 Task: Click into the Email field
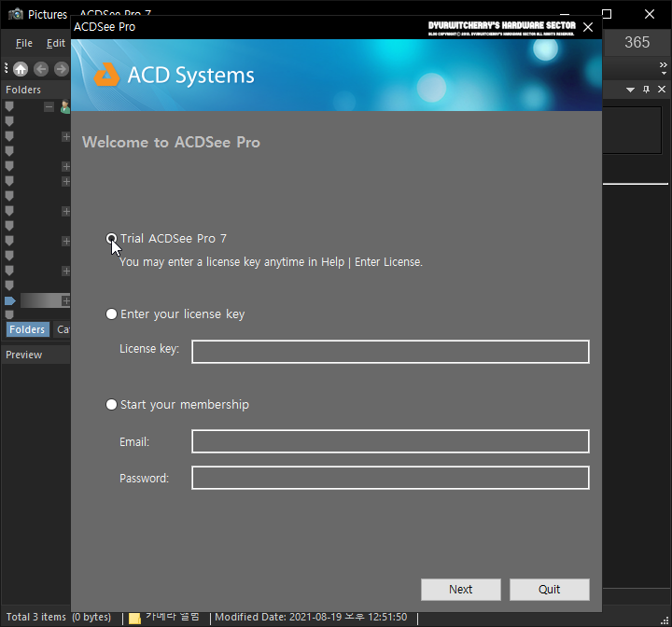point(390,441)
